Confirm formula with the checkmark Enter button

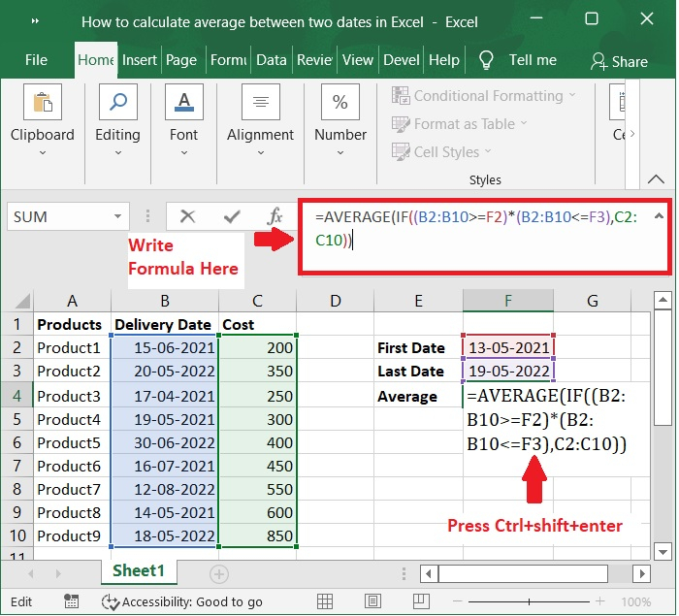coord(231,216)
